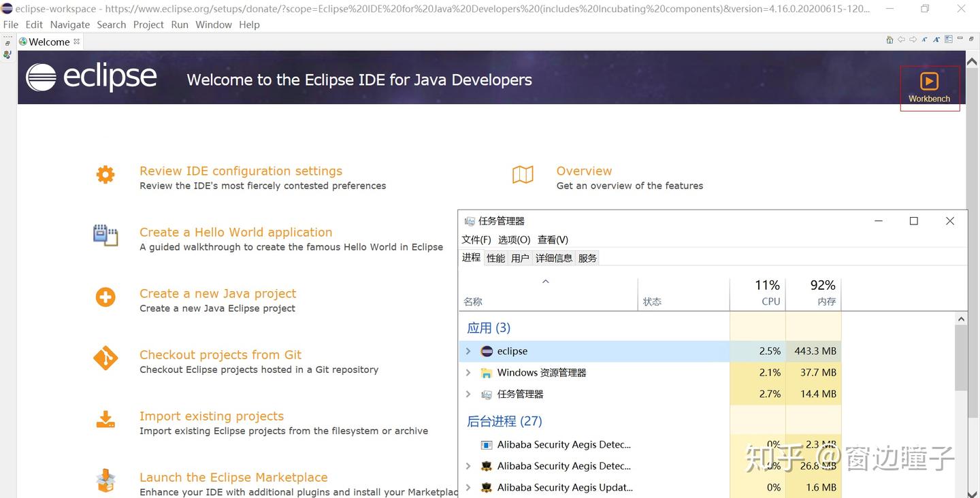Image resolution: width=980 pixels, height=498 pixels.
Task: Launch the Eclipse Marketplace link
Action: pos(233,477)
